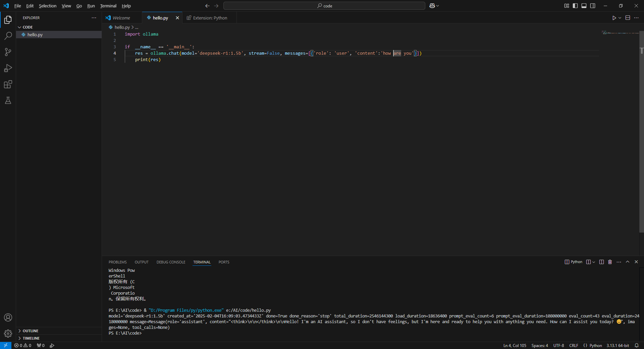
Task: Switch to the Extension: Python tab
Action: (x=210, y=18)
